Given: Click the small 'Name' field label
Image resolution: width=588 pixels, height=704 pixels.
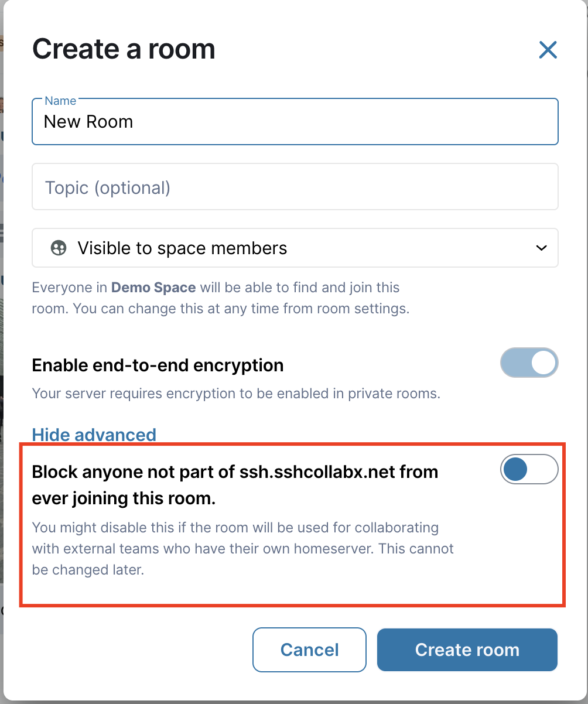Looking at the screenshot, I should pos(60,101).
